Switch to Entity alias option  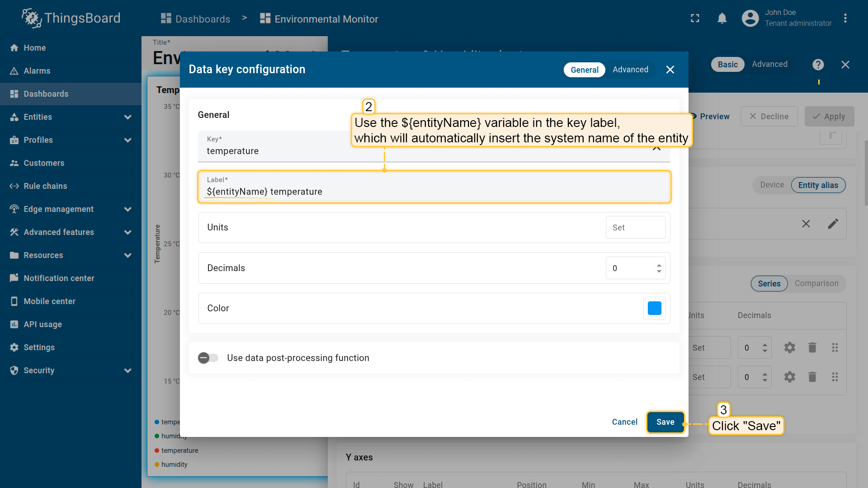click(x=818, y=185)
